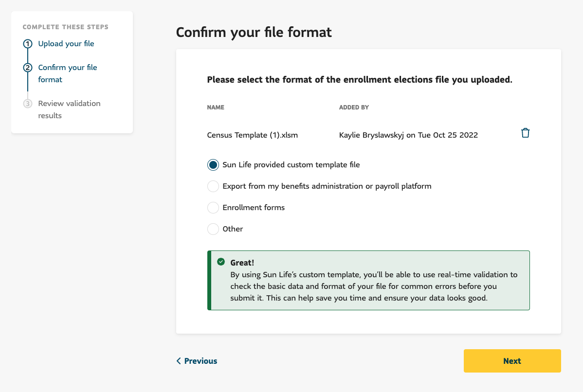583x392 pixels.
Task: Open the Upload your file step
Action: click(x=66, y=43)
